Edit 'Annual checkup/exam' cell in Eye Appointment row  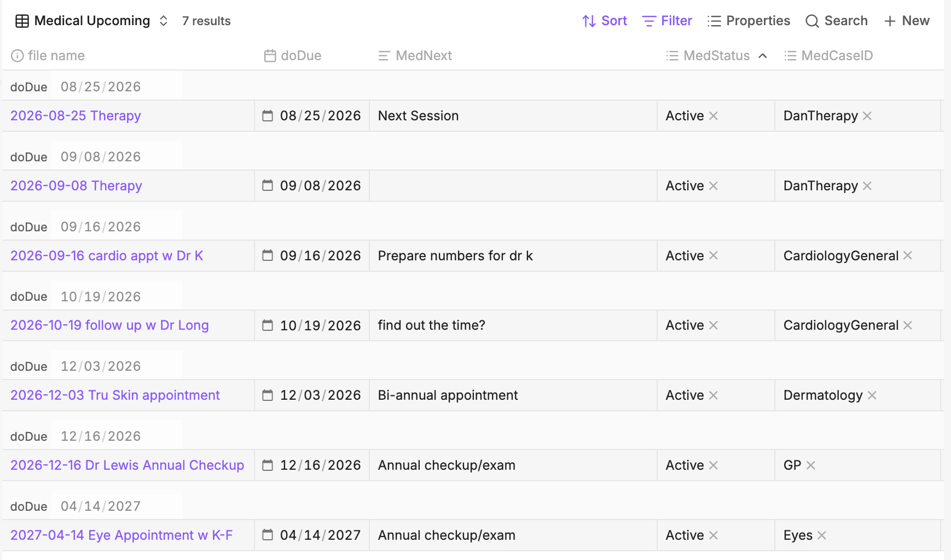513,535
